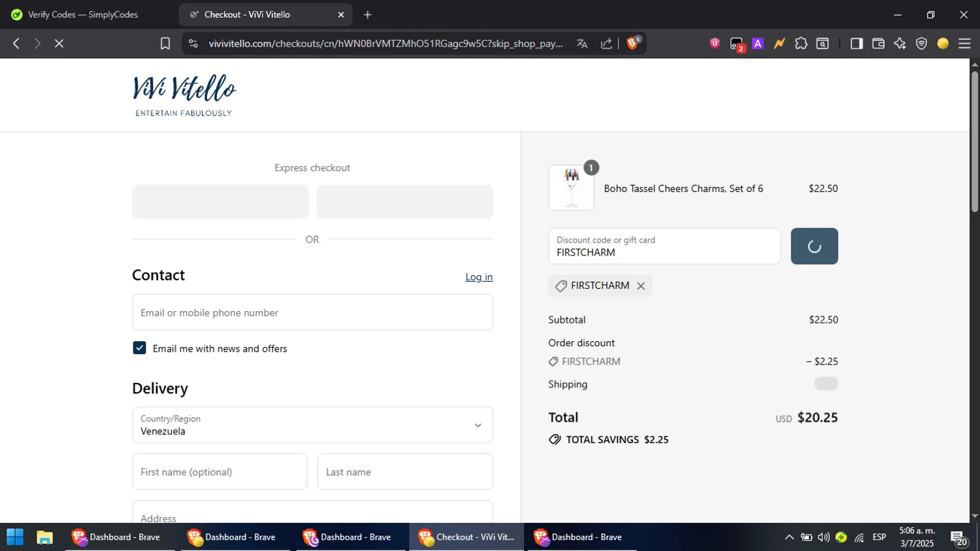Viewport: 980px width, 551px height.
Task: Open translate page icon
Action: point(582,44)
